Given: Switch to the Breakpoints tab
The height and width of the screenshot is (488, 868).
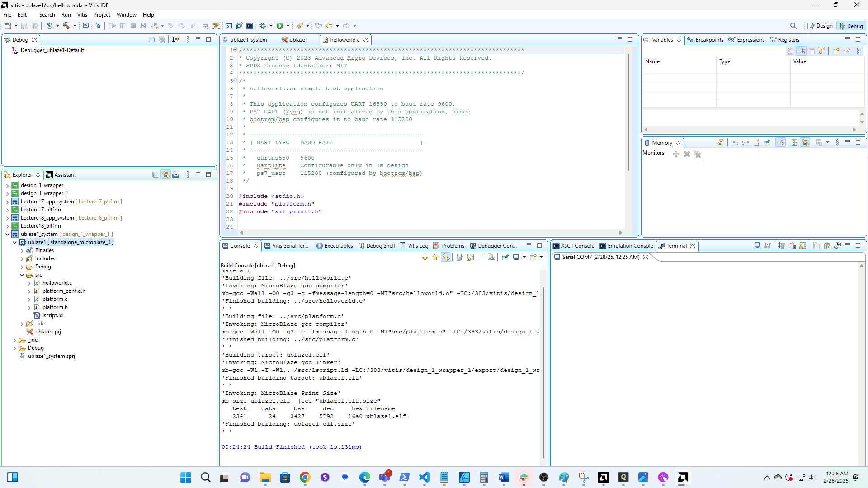Looking at the screenshot, I should [709, 40].
